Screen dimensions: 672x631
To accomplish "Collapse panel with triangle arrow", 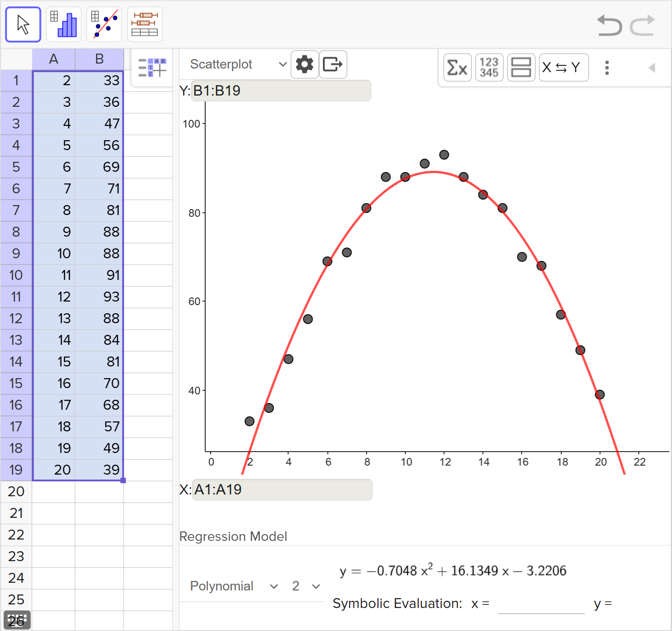I will (x=652, y=68).
